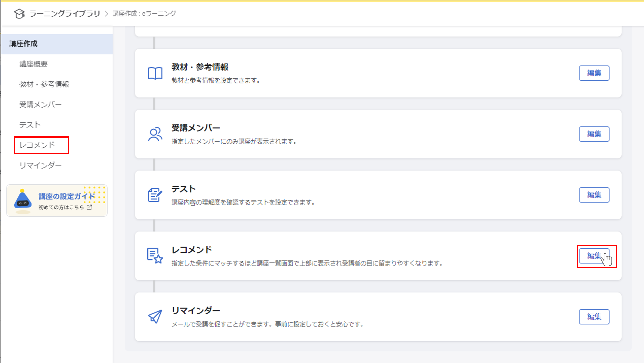This screenshot has height=363, width=644.
Task: Open the ラーニングライブラリ breadcrumb link
Action: coord(65,13)
